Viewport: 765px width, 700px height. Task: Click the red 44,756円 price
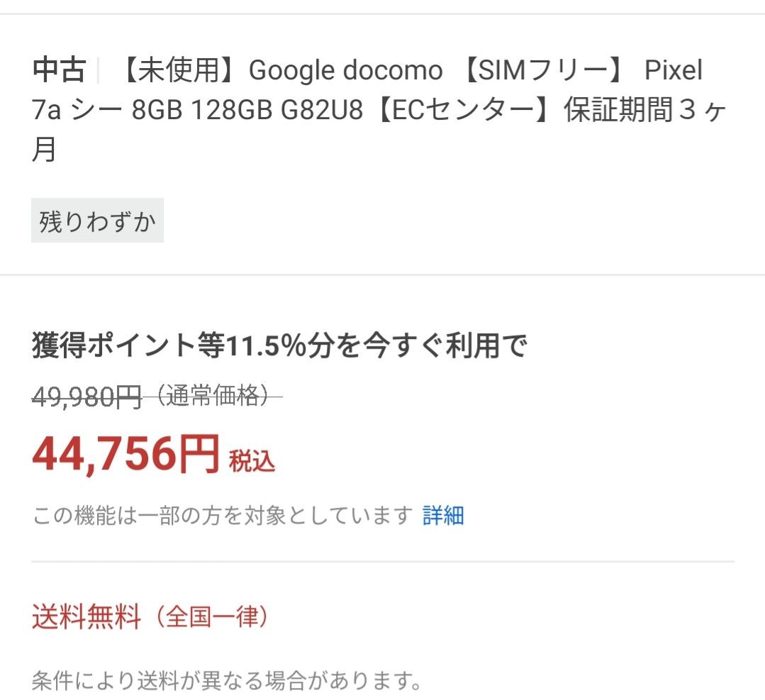tap(126, 454)
